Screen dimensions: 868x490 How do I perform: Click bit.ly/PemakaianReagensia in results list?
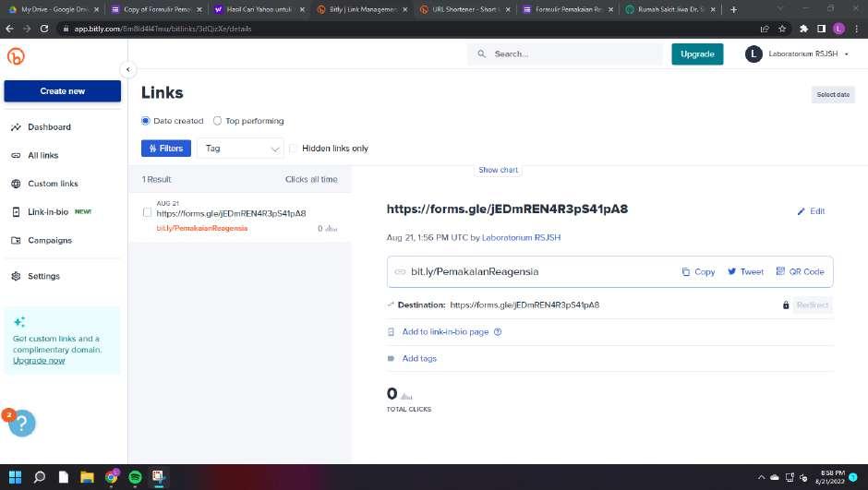click(202, 229)
